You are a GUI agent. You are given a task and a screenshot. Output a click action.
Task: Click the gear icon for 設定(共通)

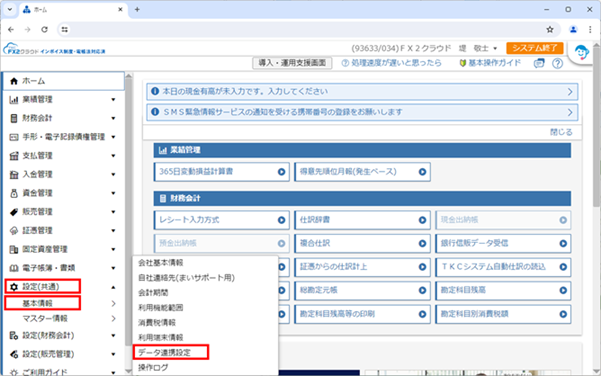click(x=14, y=287)
